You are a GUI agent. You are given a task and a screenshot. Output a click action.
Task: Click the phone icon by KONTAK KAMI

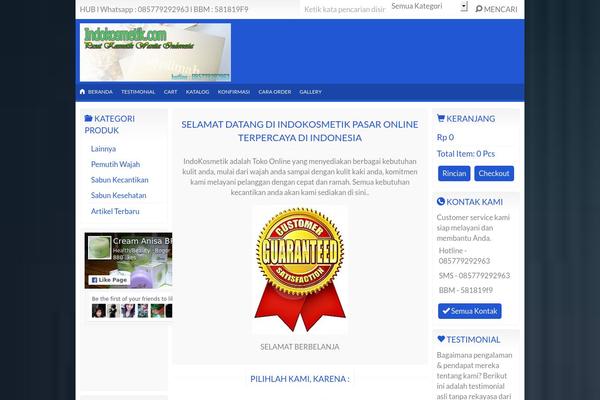point(441,201)
